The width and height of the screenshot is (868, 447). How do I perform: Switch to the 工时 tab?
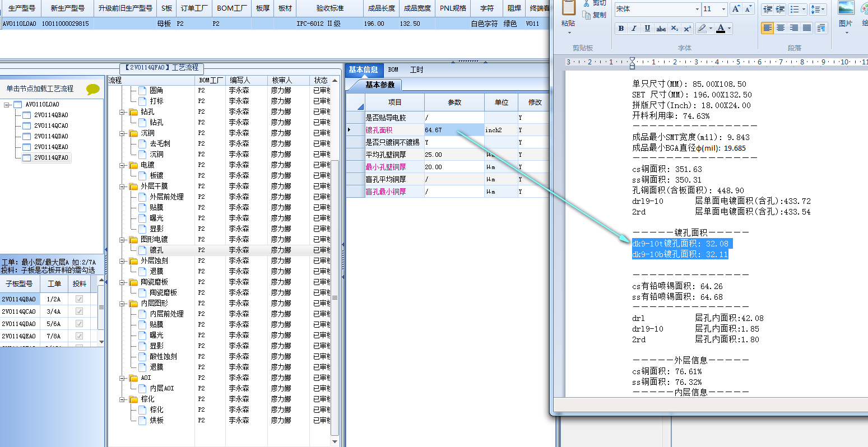pyautogui.click(x=417, y=70)
